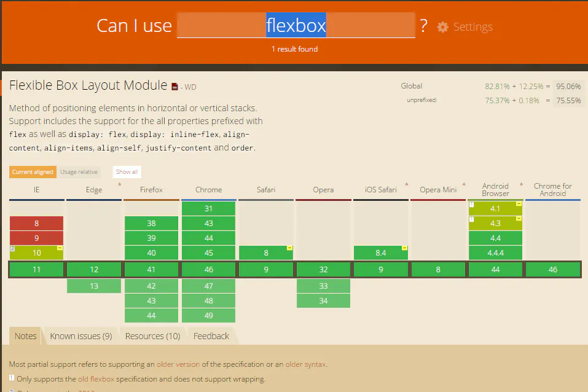
Task: Click the Firefox 38 cell
Action: pyautogui.click(x=151, y=223)
